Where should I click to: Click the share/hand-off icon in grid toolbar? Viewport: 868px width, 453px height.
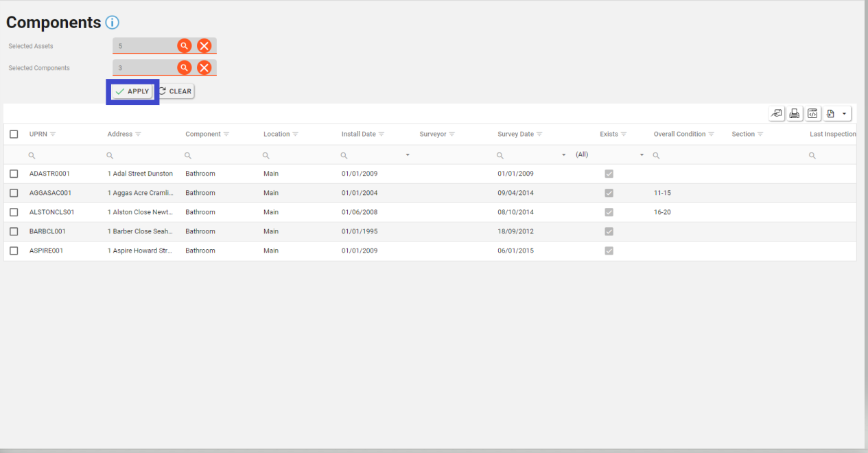777,114
